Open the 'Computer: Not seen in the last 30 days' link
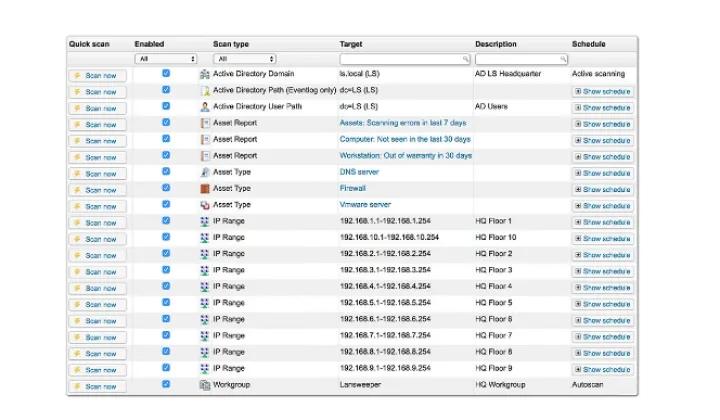Viewport: 720px width, 420px height. point(405,139)
